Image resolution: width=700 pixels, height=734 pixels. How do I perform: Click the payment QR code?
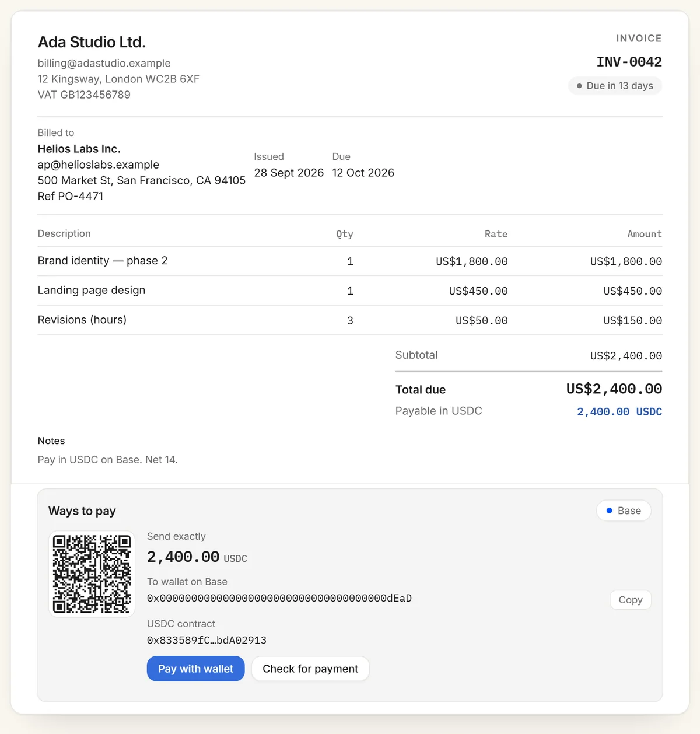pyautogui.click(x=92, y=574)
